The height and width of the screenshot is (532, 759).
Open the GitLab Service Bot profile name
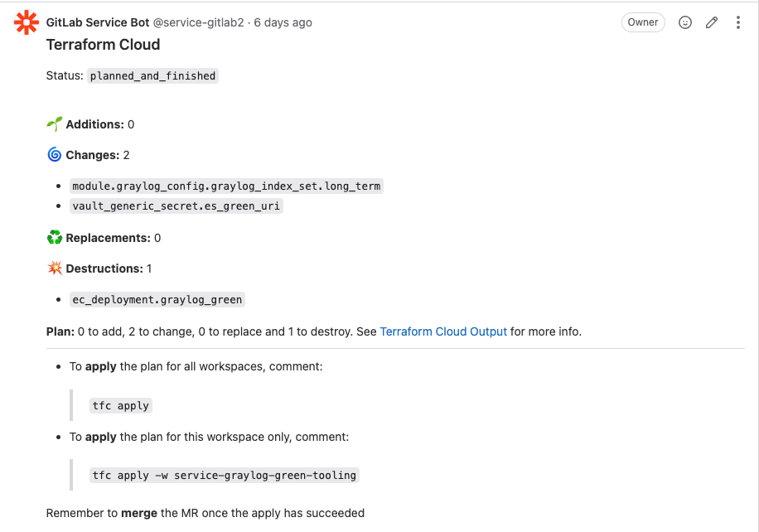click(98, 22)
